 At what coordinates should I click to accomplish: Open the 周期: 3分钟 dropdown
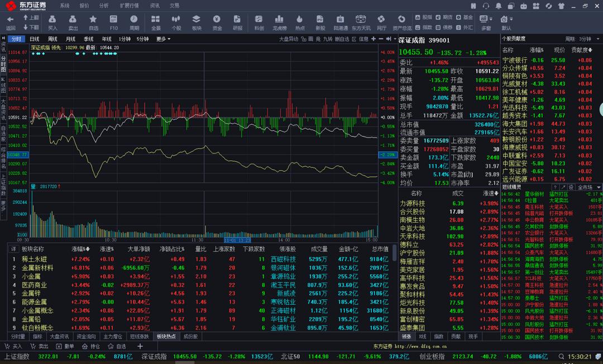point(582,39)
